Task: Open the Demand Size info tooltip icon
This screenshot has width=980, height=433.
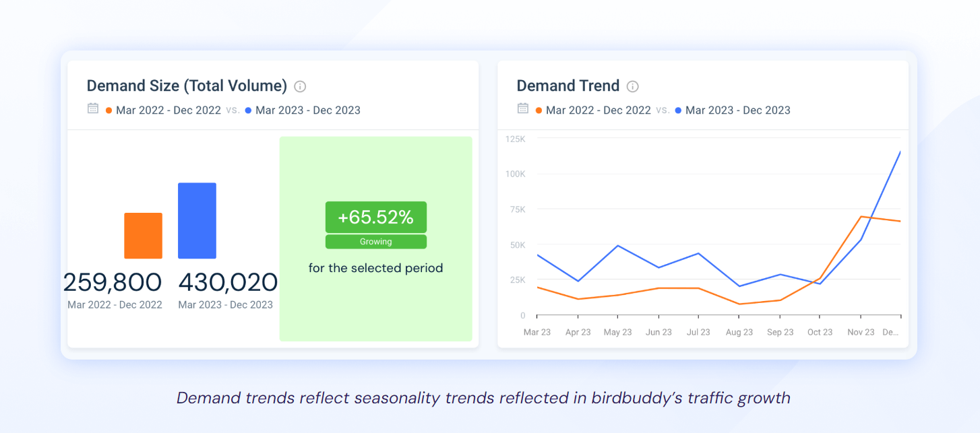Action: 300,86
